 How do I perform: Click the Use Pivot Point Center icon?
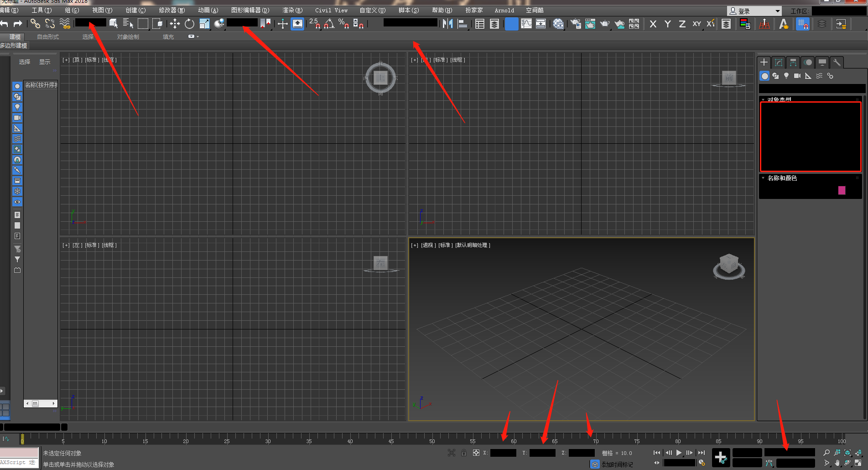tap(265, 24)
